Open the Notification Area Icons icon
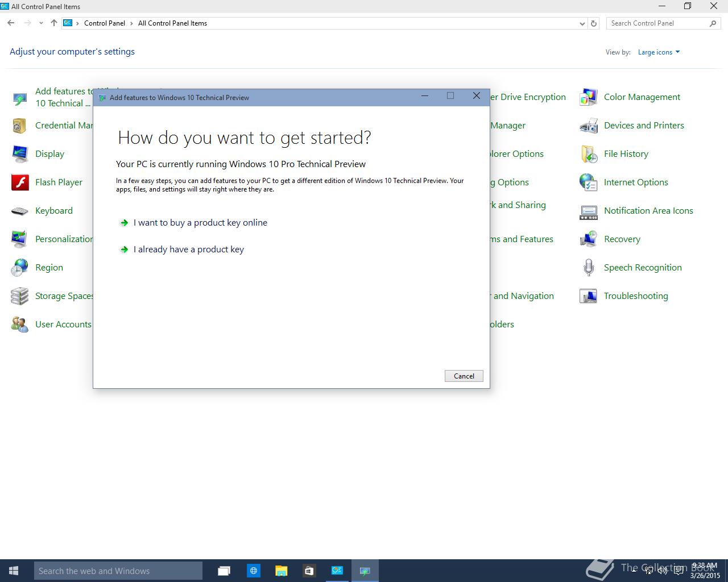This screenshot has width=728, height=582. click(588, 212)
